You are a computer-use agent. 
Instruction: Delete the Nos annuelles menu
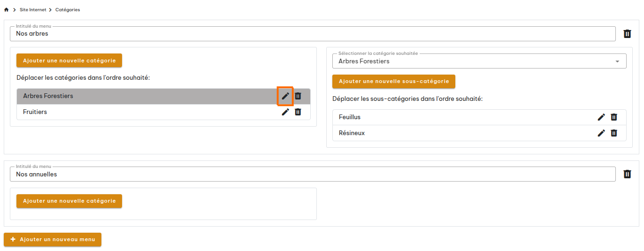coord(627,174)
